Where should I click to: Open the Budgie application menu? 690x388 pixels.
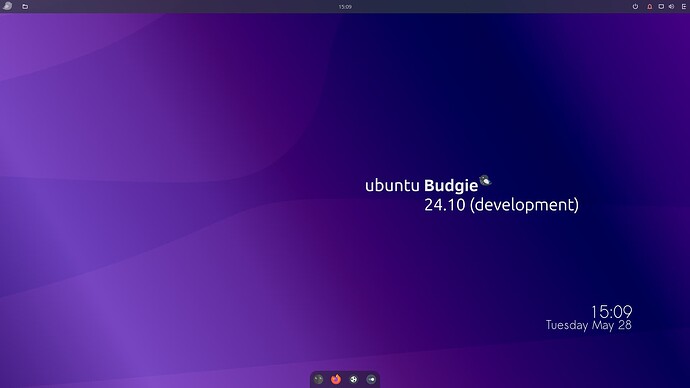coord(7,6)
